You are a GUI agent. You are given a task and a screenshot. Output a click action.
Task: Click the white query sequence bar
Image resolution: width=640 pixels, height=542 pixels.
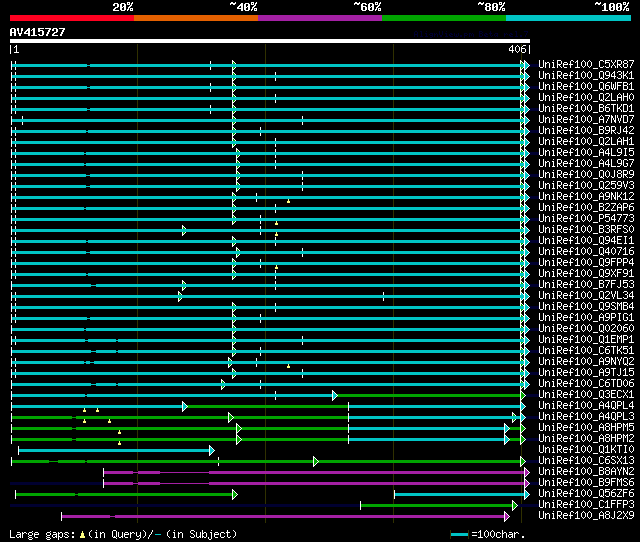coord(270,41)
